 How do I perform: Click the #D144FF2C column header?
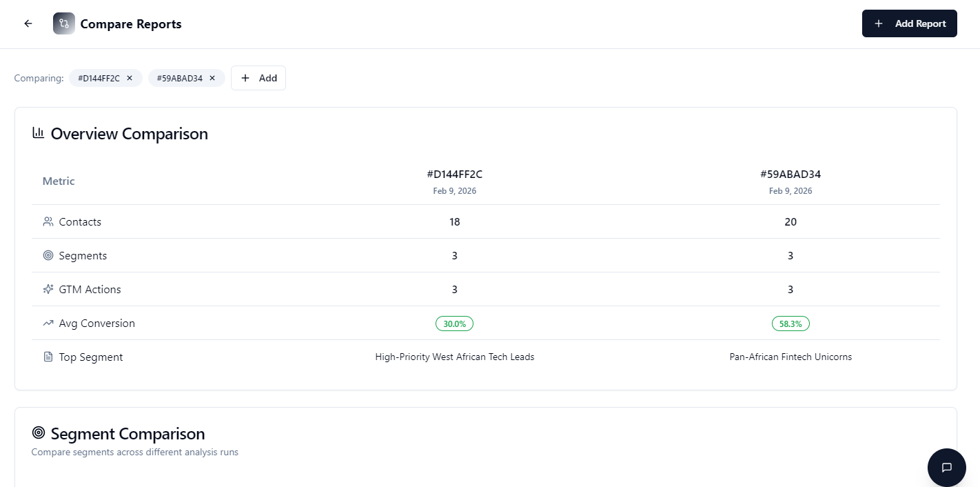(454, 175)
